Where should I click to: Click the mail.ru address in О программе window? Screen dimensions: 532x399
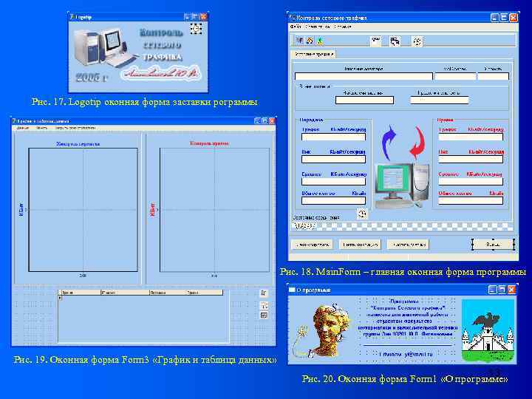(406, 354)
